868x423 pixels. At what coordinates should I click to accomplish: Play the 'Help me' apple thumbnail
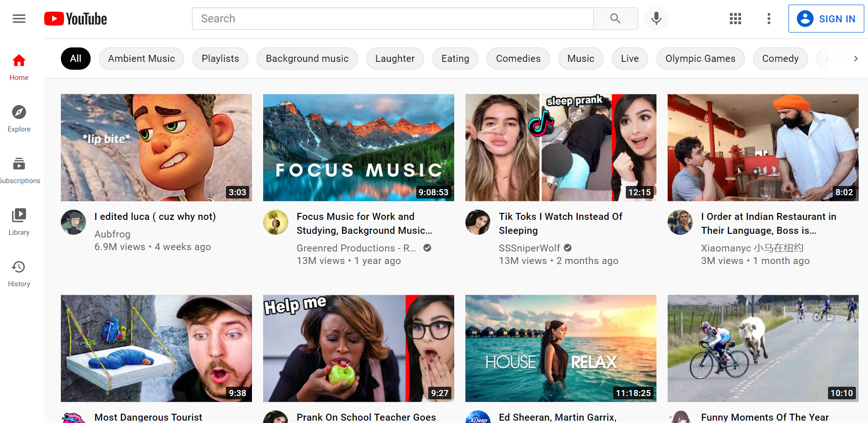pyautogui.click(x=358, y=349)
